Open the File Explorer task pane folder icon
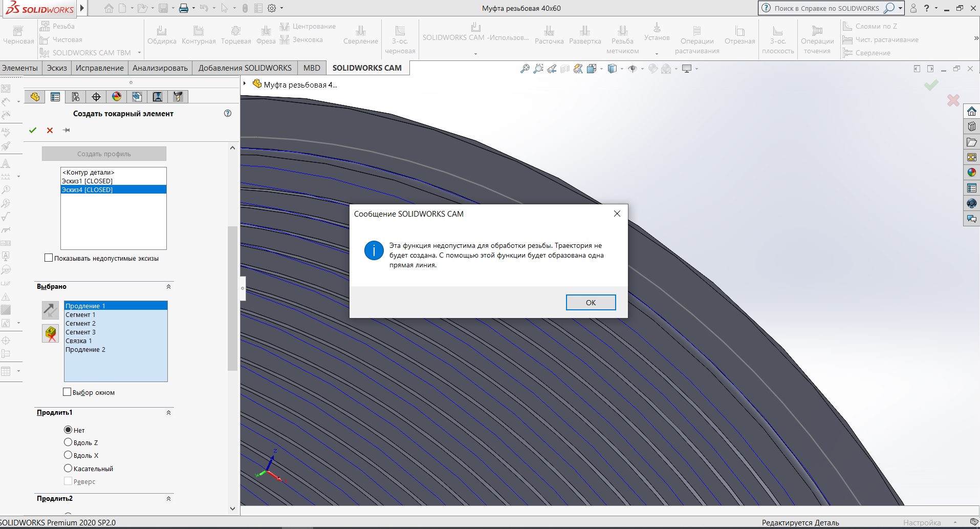The width and height of the screenshot is (980, 529). pyautogui.click(x=972, y=142)
